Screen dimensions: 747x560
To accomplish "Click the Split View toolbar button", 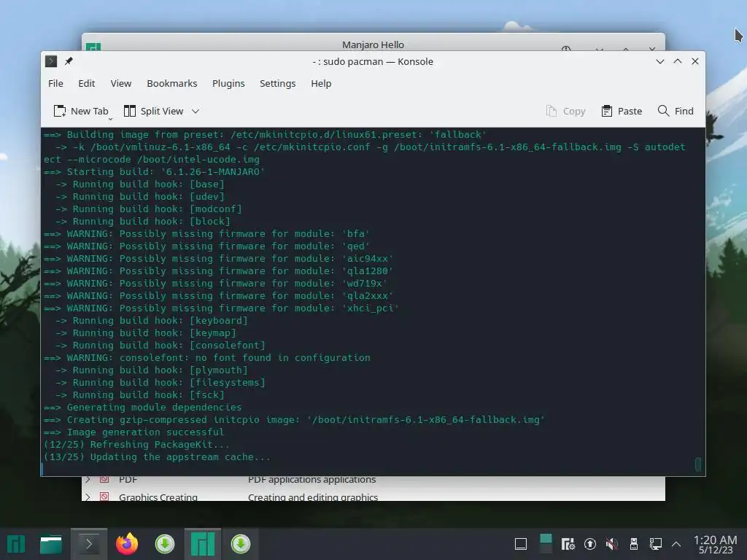I will [153, 111].
